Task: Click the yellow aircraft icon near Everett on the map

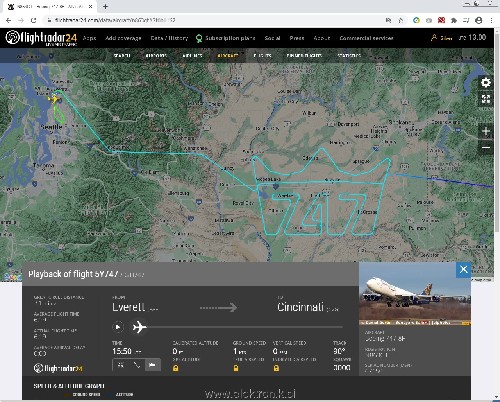Action: (x=54, y=99)
